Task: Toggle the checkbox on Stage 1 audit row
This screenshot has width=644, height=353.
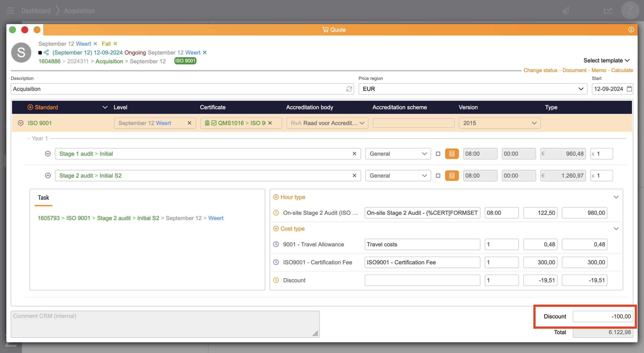Action: click(438, 154)
